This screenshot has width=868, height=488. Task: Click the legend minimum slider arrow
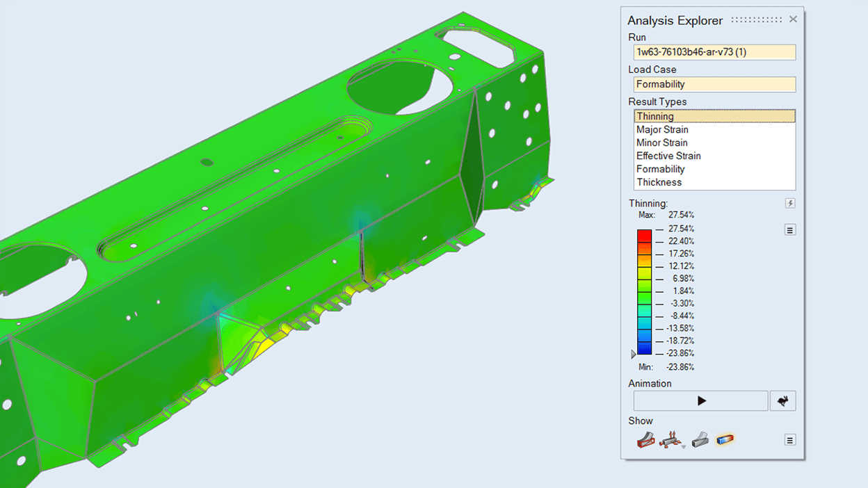[633, 354]
